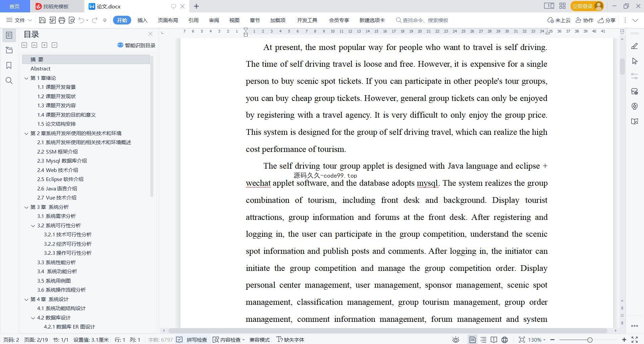Image resolution: width=644 pixels, height=344 pixels.
Task: Click the Redo arrow
Action: point(95,20)
